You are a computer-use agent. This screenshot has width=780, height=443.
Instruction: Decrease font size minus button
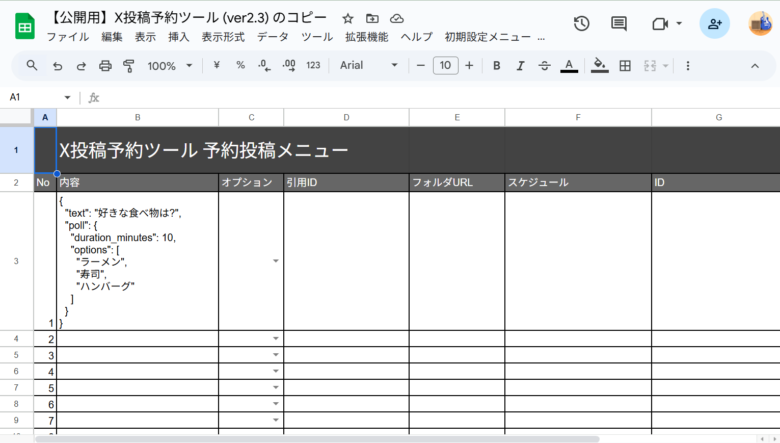(420, 66)
